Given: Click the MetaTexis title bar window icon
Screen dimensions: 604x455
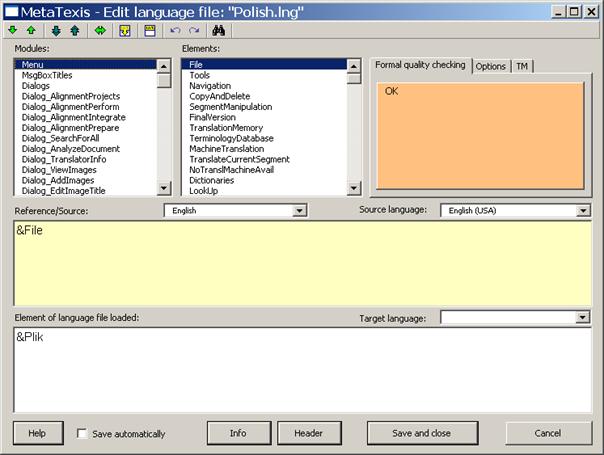Looking at the screenshot, I should 11,12.
